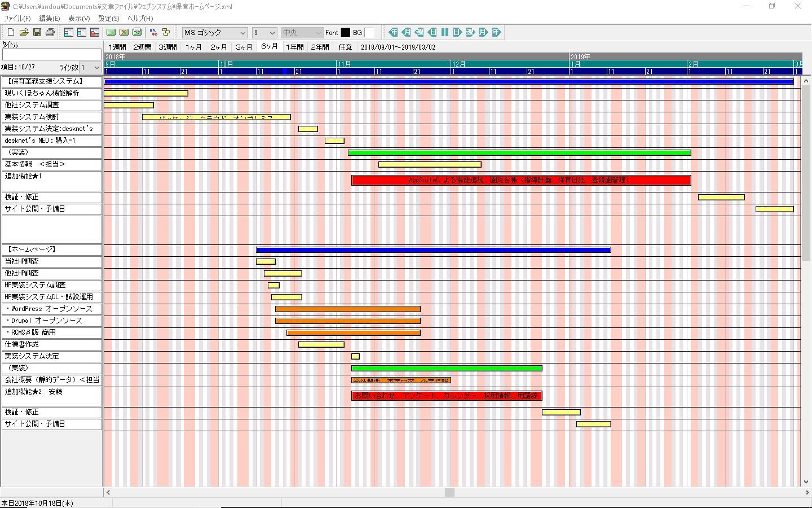Select the ・WordPress オープンソース item row
Image resolution: width=812 pixels, height=508 pixels.
tap(52, 309)
